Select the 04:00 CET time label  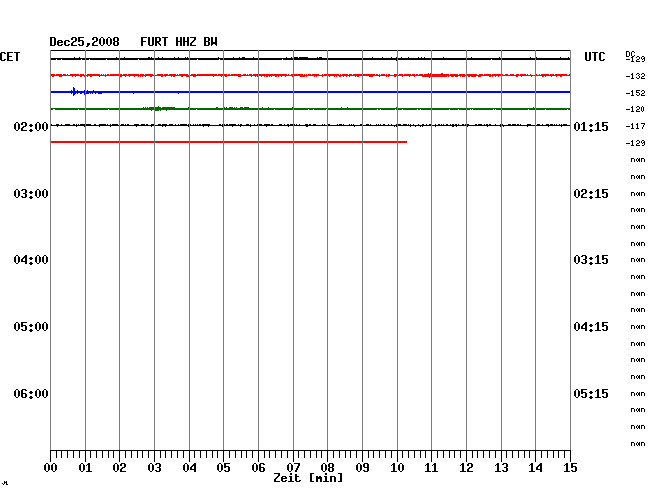tap(31, 260)
